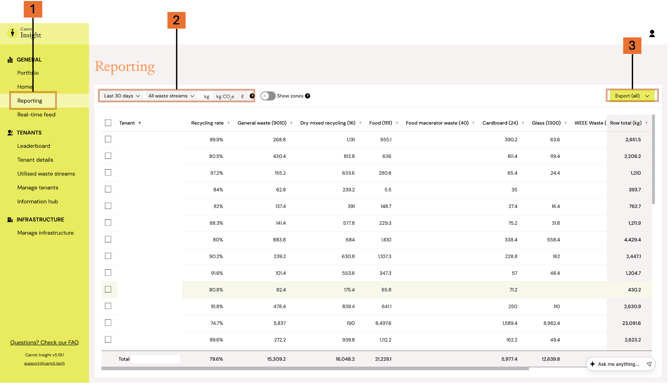Click the INFRASTRUCTURE section icon

[x=10, y=219]
